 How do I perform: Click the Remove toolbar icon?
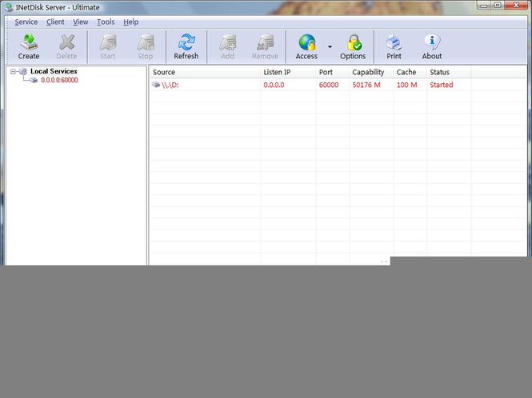coord(265,42)
